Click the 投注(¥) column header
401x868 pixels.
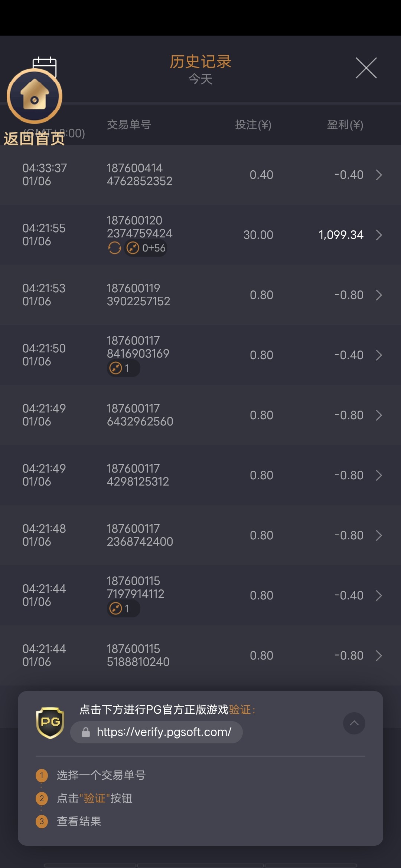tap(253, 125)
